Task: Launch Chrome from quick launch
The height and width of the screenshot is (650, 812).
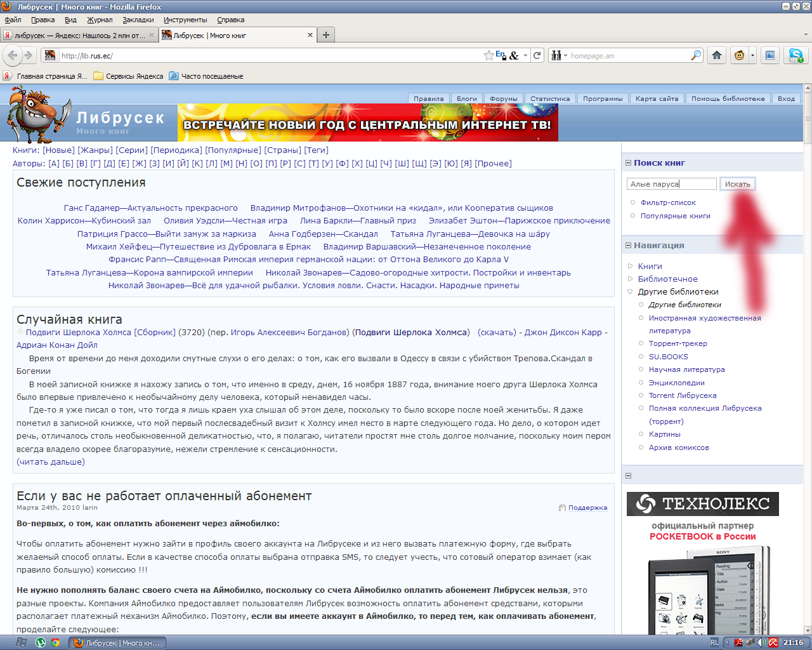Action: pos(55,642)
